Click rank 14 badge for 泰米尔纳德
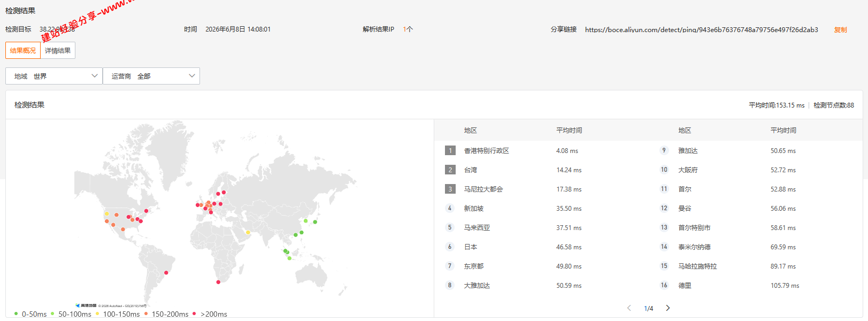Screen dimensions: 868x321 pos(664,247)
